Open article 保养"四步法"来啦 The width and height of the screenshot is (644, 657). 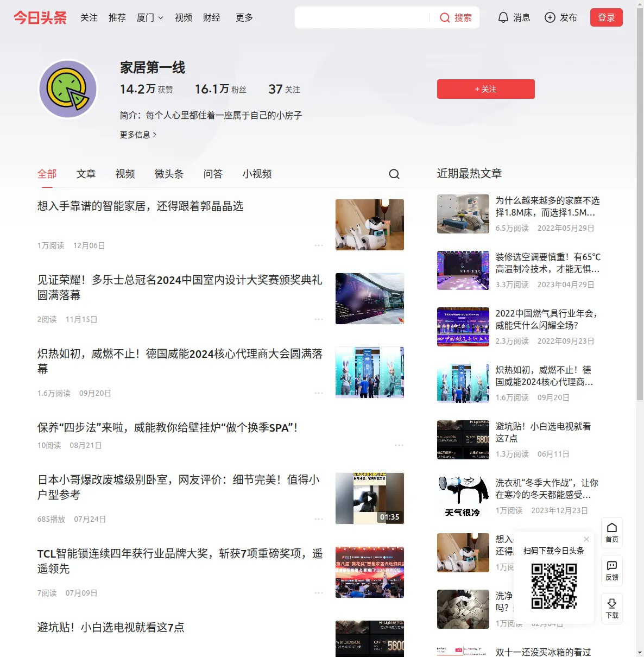pos(168,428)
